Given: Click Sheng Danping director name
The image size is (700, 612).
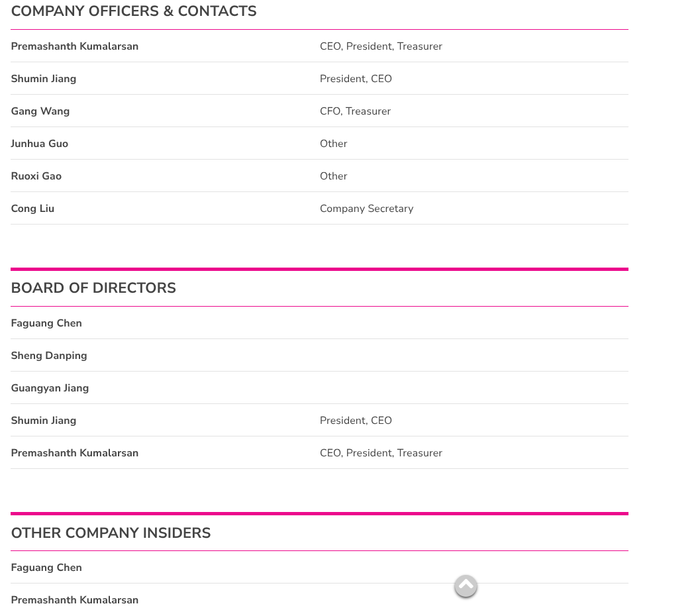Looking at the screenshot, I should click(49, 356).
